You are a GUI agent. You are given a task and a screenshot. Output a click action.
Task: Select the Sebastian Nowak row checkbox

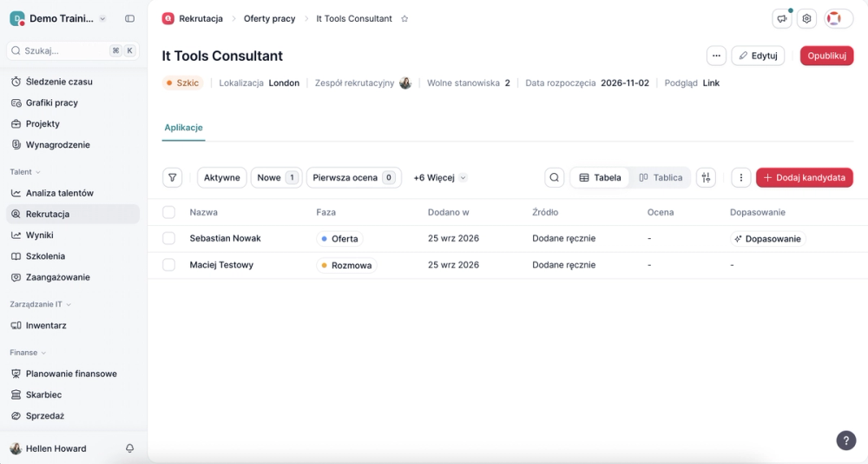click(169, 238)
